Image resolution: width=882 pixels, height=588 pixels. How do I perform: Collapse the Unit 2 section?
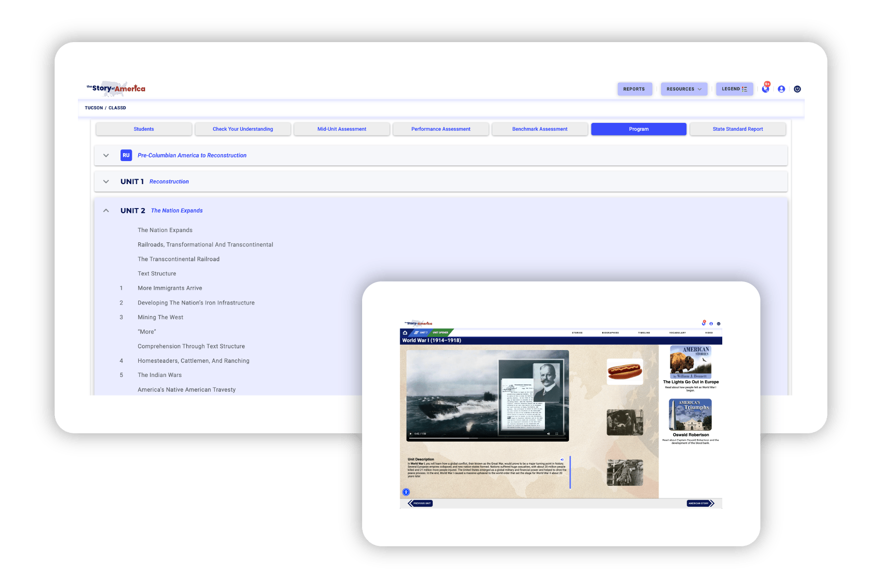(x=106, y=210)
